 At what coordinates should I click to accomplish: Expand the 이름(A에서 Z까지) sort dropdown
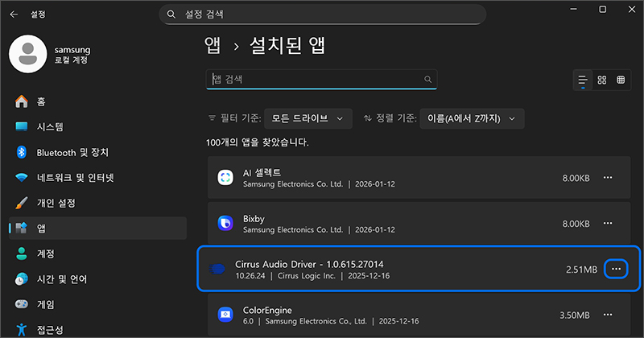tap(472, 118)
